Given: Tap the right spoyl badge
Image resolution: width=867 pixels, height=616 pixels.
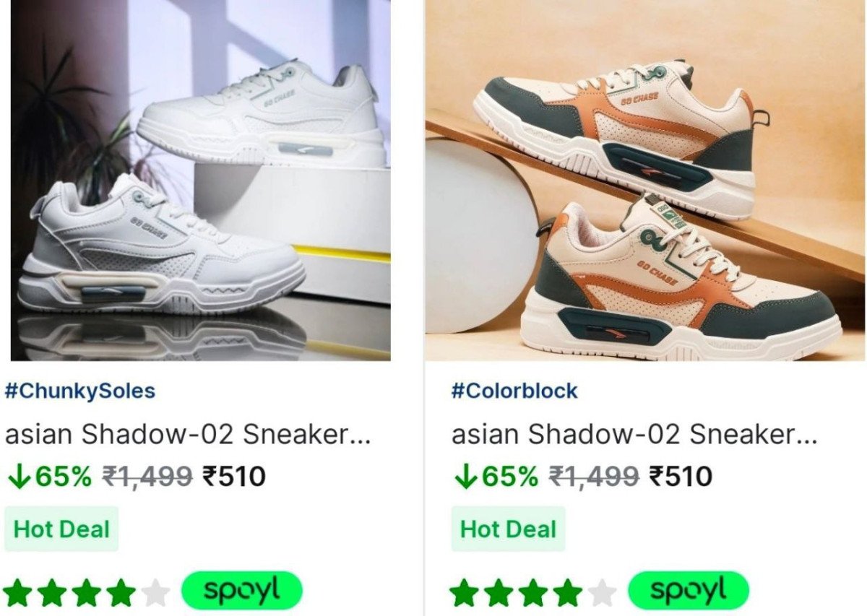Looking at the screenshot, I should point(688,591).
